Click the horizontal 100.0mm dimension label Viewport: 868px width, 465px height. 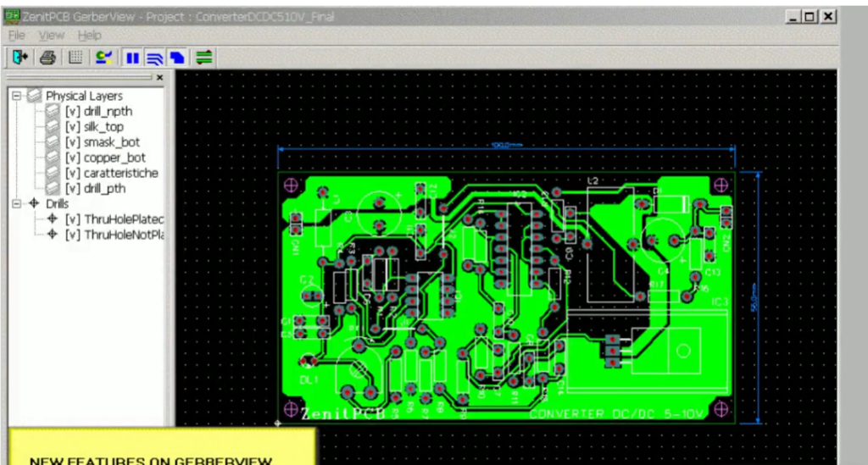click(507, 145)
